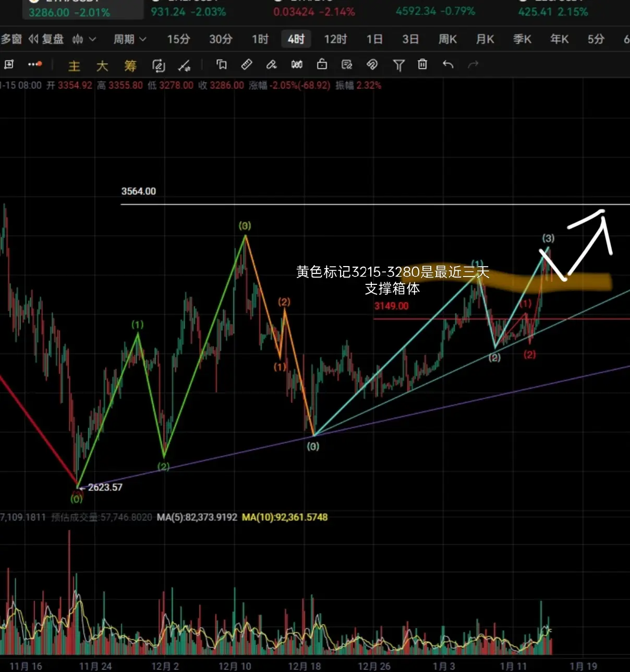Click the add-panel icon in drawing toolbar
Screen dimensions: 630x672
pyautogui.click(x=9, y=64)
